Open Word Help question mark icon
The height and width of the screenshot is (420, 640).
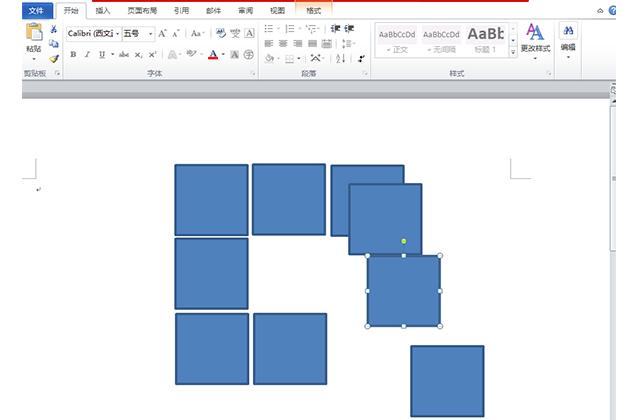(612, 11)
